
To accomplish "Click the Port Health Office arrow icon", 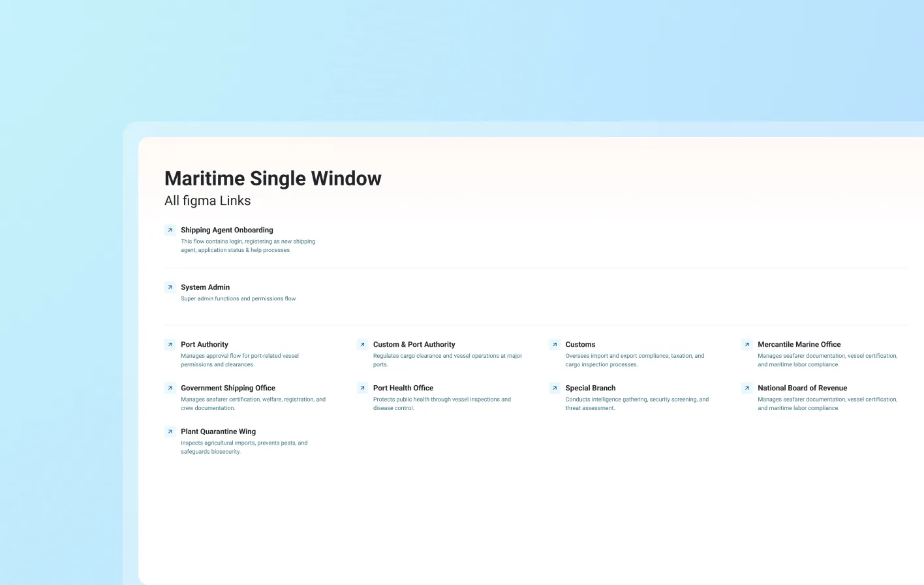I will pos(362,388).
